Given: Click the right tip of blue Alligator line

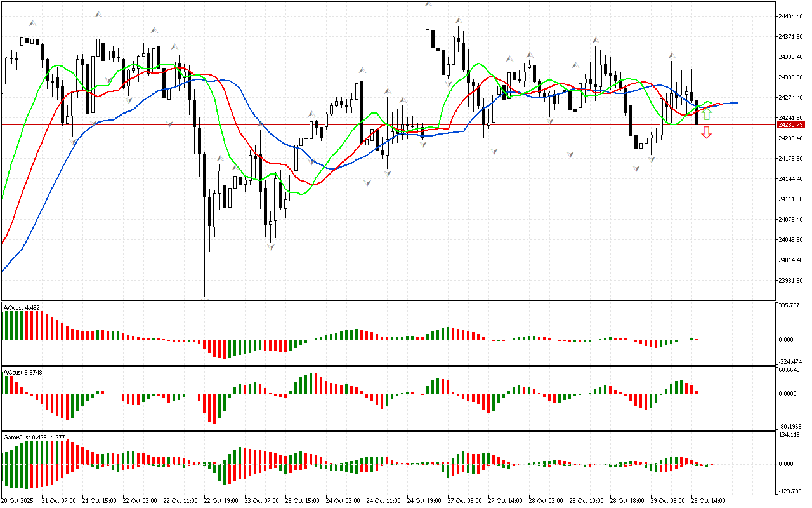Looking at the screenshot, I should pyautogui.click(x=737, y=102).
